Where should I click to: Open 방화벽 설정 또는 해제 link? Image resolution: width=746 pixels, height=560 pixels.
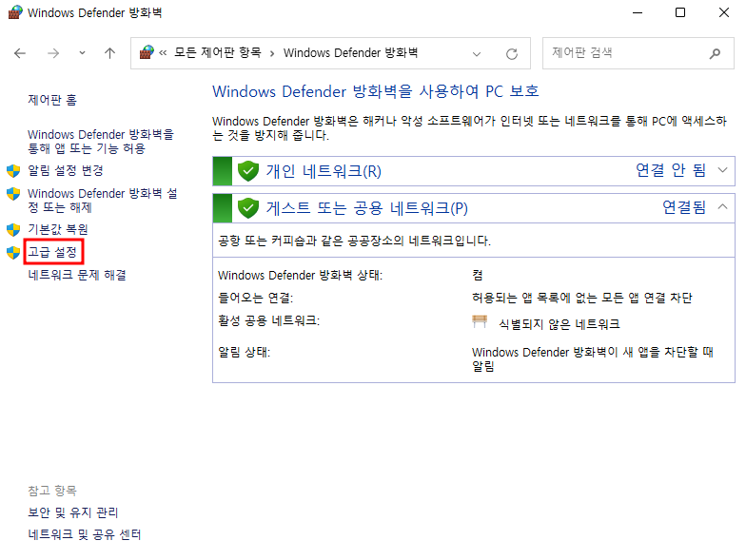103,200
